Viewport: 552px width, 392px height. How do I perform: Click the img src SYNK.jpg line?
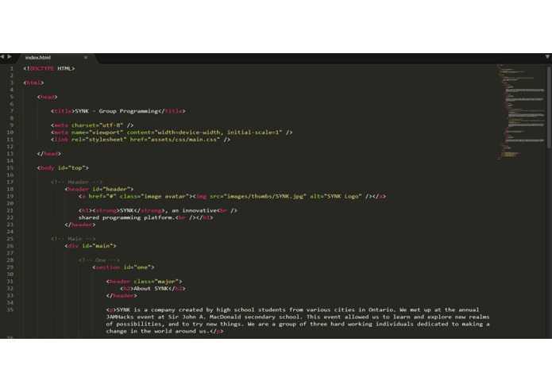click(x=232, y=196)
